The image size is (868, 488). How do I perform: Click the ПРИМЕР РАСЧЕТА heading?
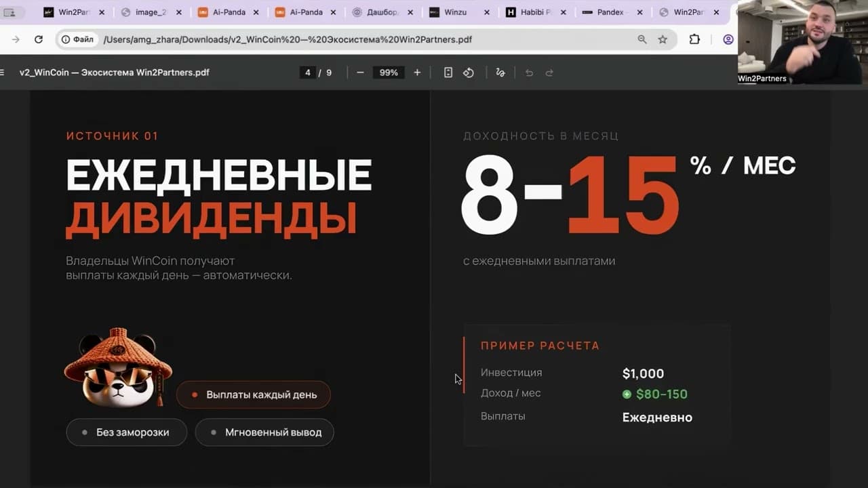point(540,346)
